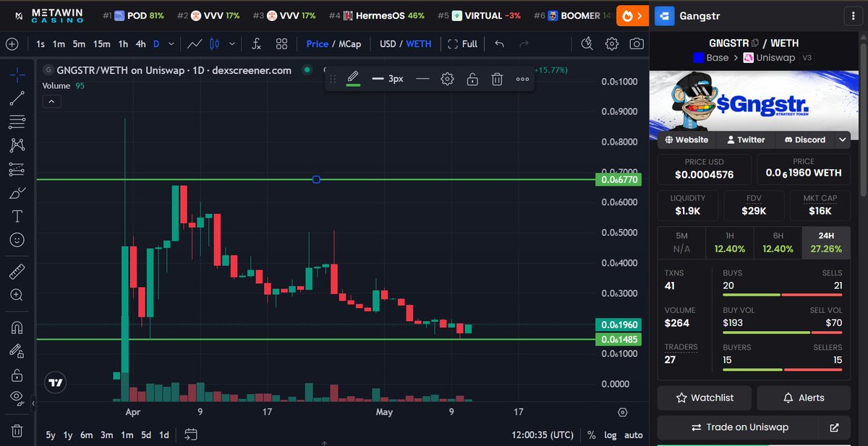
Task: Hide all drawings with eye icon
Action: pos(17,398)
